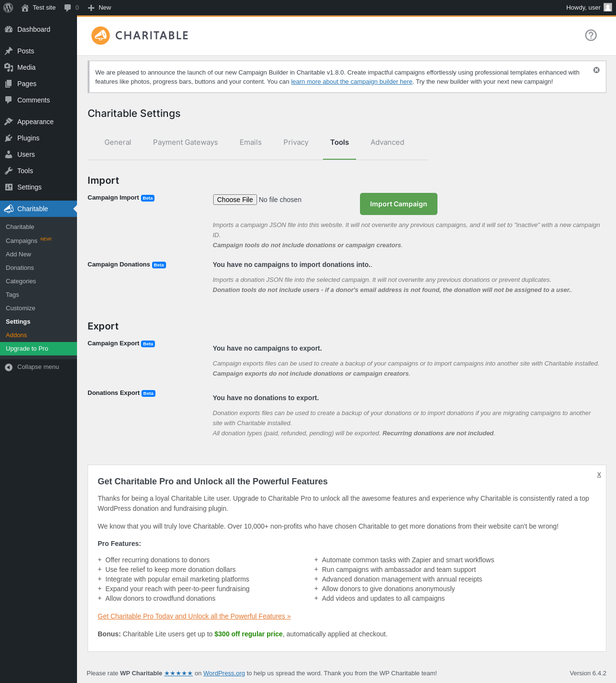616x683 pixels.
Task: Open the Get Charitable Pro Today link
Action: coord(194,616)
